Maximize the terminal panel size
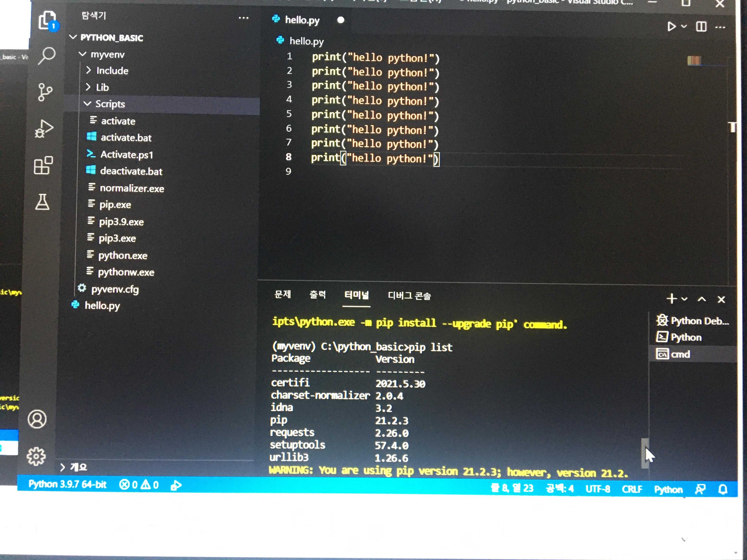Screen dimensions: 747x560 (702, 299)
